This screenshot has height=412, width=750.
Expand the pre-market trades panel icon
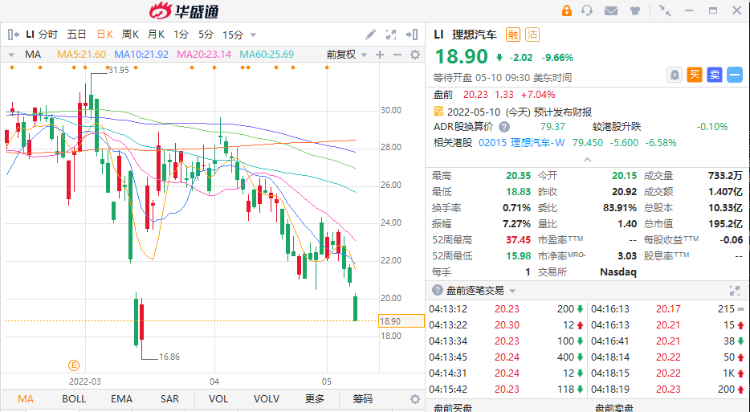click(735, 290)
